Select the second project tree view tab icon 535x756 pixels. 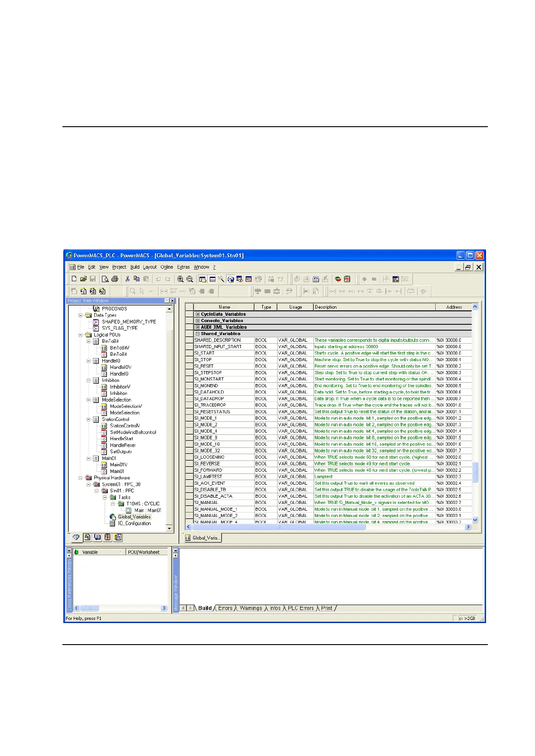87,537
